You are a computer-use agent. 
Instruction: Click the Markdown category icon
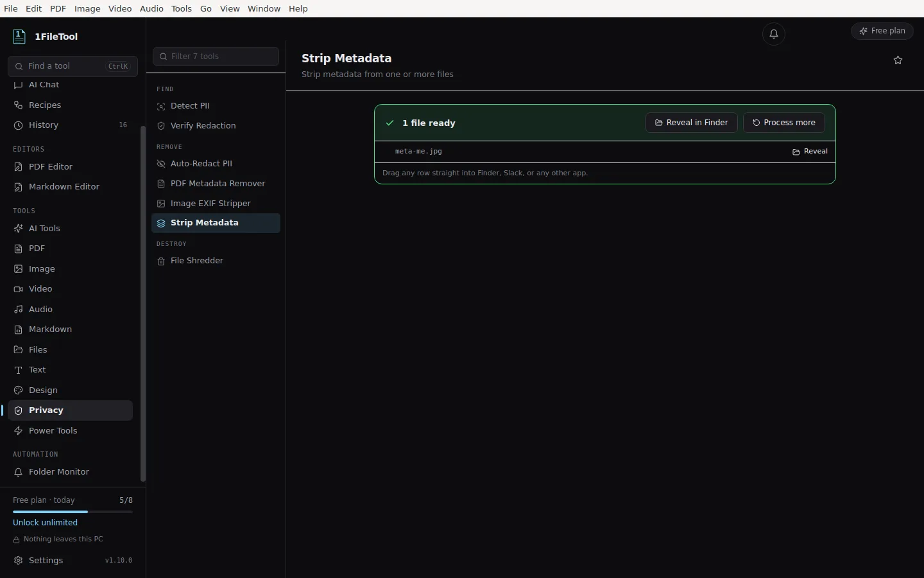point(19,329)
